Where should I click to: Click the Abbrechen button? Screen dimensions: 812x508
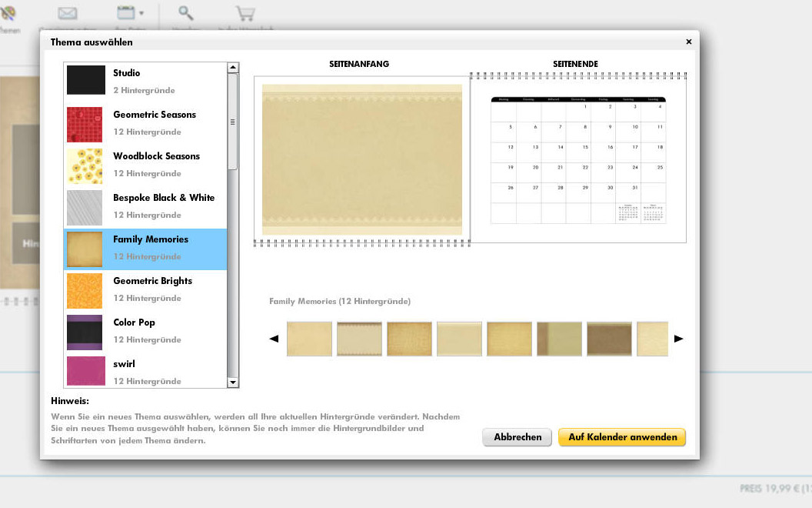point(517,437)
